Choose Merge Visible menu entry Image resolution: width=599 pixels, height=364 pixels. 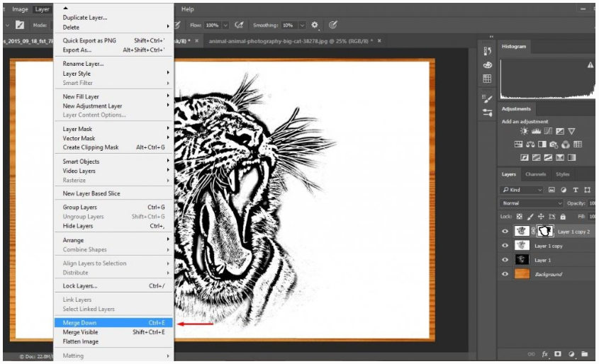pos(114,332)
